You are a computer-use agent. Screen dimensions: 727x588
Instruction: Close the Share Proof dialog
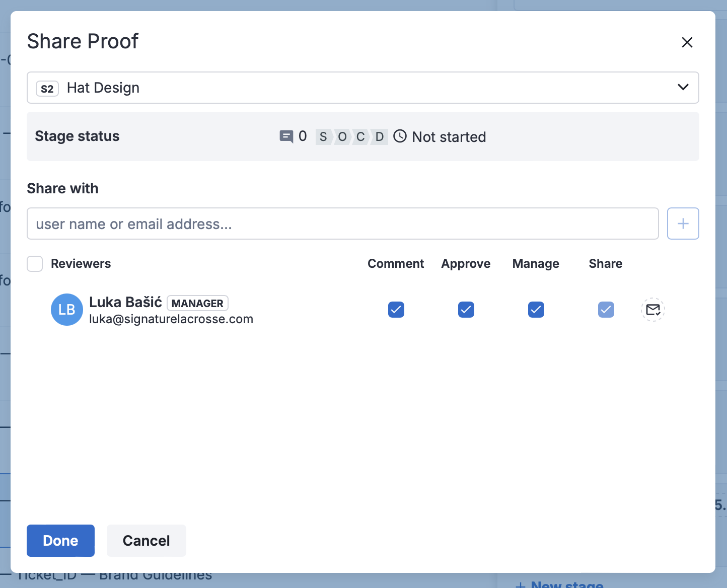click(x=687, y=42)
